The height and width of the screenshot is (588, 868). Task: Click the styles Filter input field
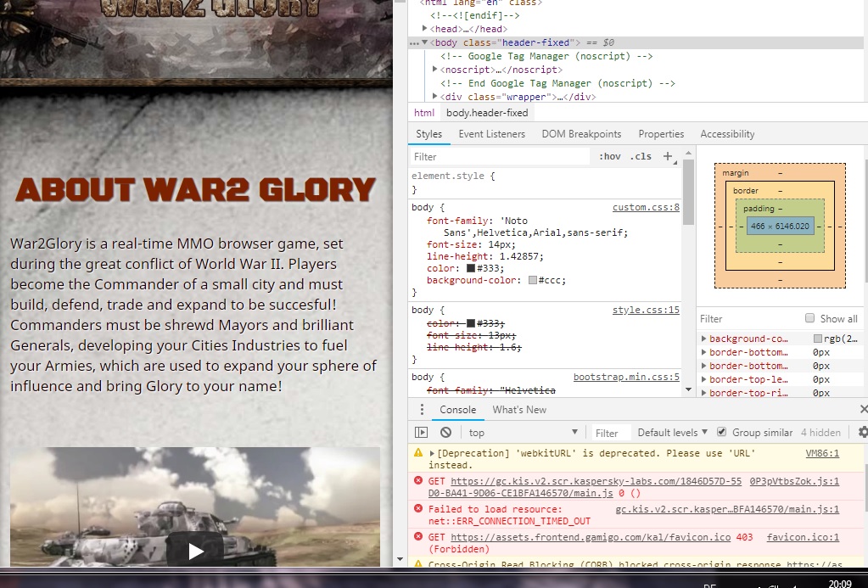499,157
